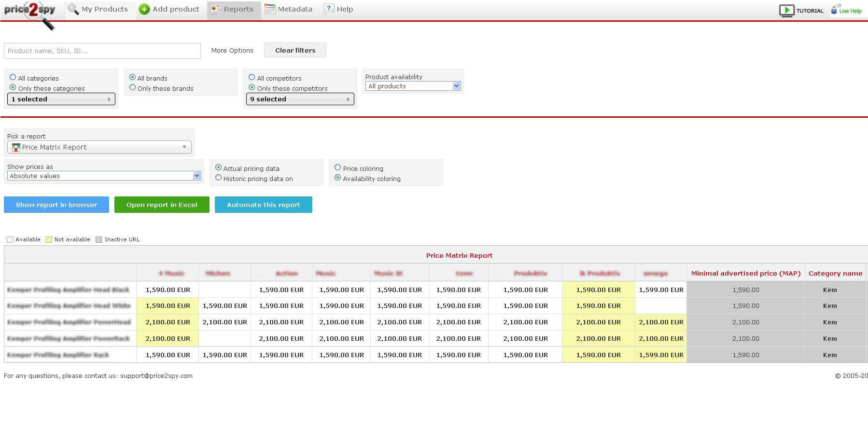The width and height of the screenshot is (868, 431).
Task: Open the competitors '9 selected' dropdown
Action: click(300, 99)
